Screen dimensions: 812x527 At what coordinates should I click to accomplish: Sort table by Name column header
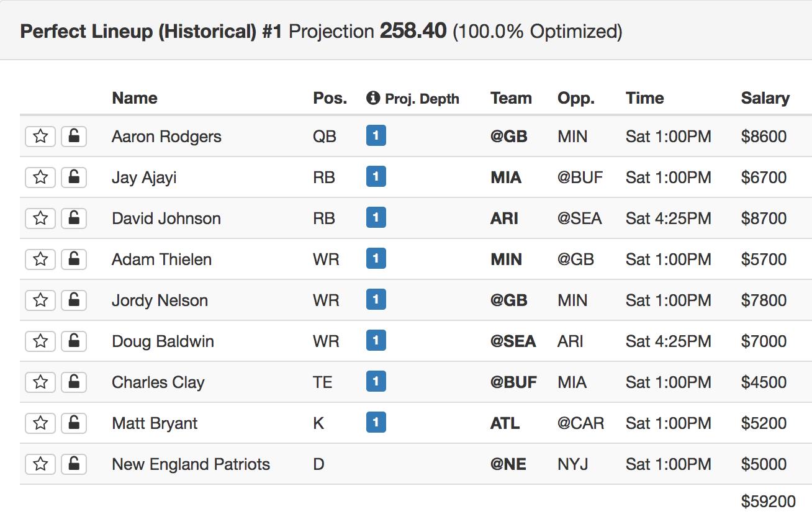coord(135,98)
